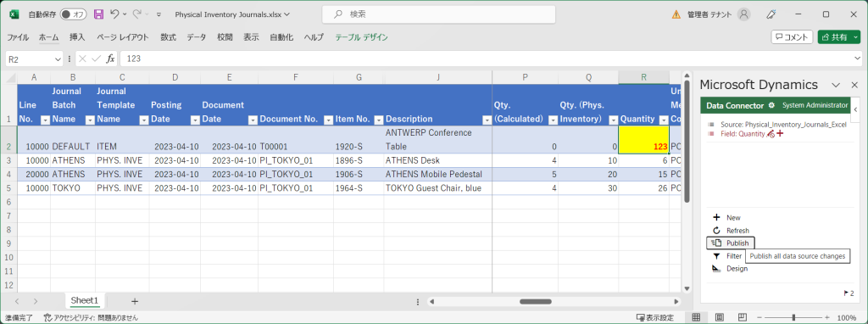The image size is (868, 324).
Task: Open the ファイル menu
Action: click(18, 37)
